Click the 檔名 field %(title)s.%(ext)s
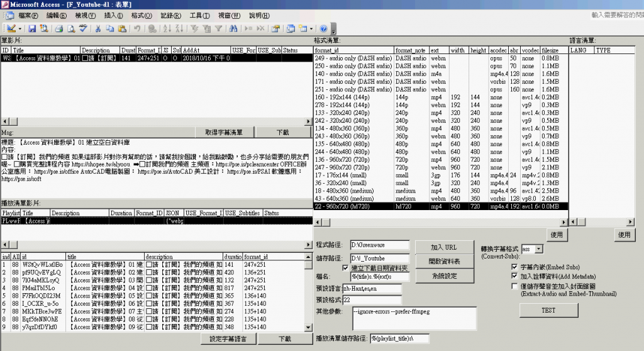 click(379, 277)
